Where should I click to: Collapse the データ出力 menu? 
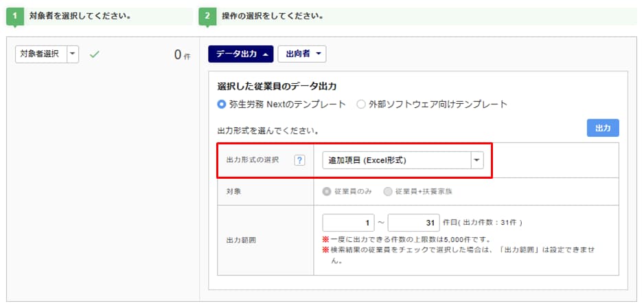tap(240, 54)
